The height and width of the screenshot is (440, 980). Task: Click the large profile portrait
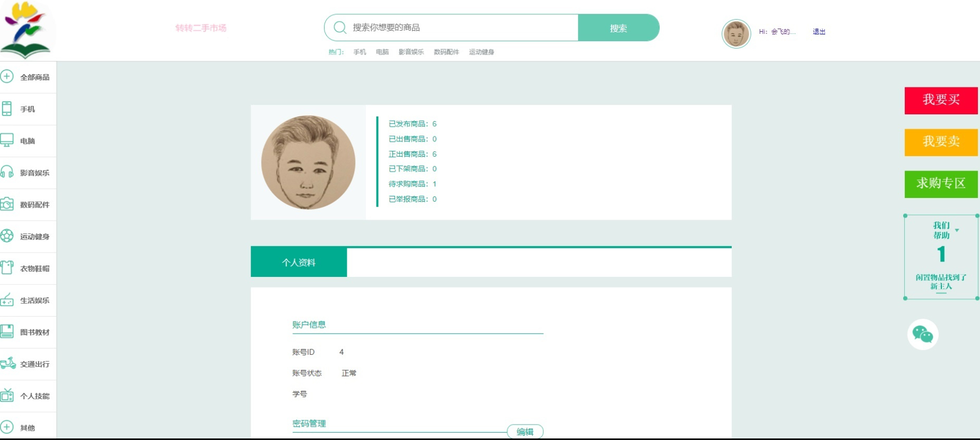click(308, 163)
